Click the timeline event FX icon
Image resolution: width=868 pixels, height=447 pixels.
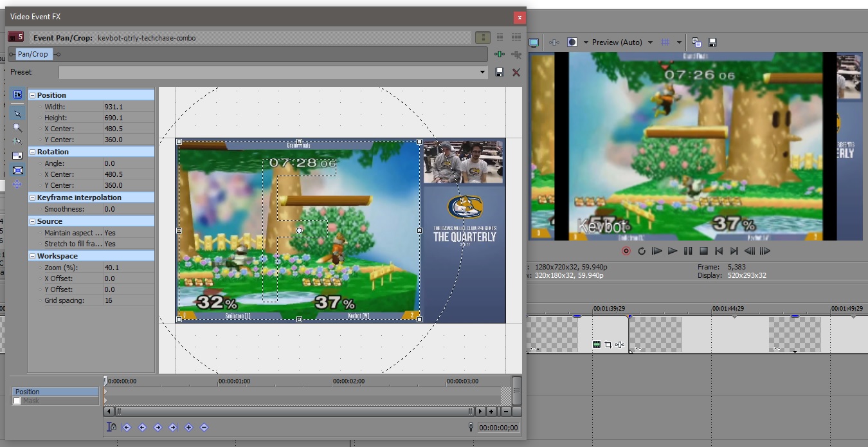tap(620, 345)
